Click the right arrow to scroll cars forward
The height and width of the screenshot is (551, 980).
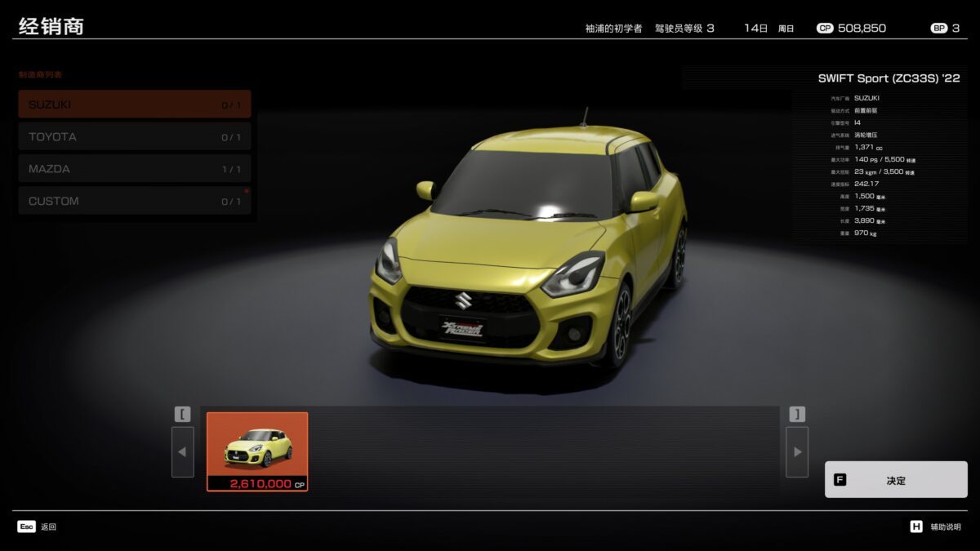[796, 451]
